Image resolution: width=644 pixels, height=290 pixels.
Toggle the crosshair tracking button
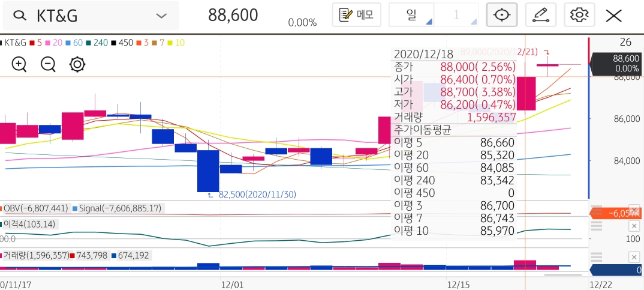[x=501, y=15]
